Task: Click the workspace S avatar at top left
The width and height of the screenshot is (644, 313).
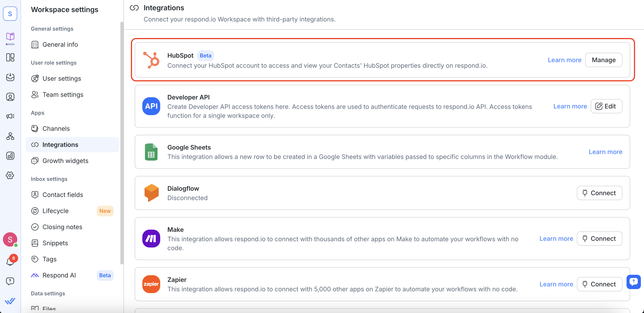Action: click(10, 14)
